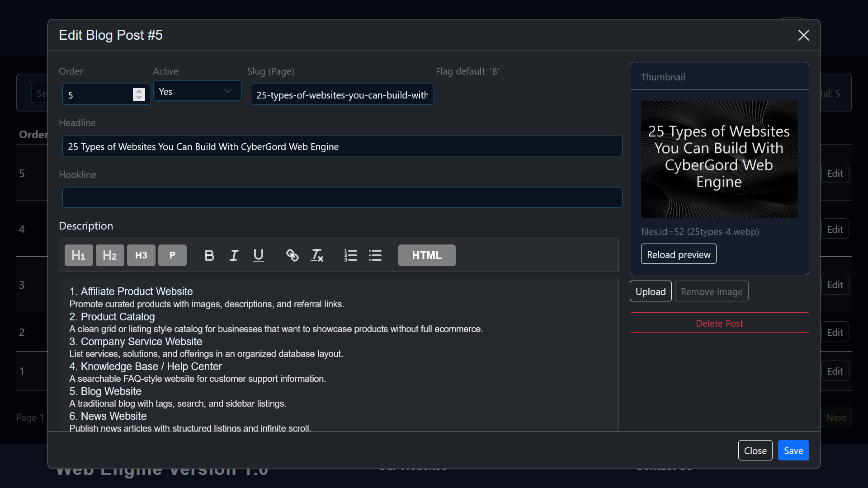
Task: Click the Close button in footer
Action: click(x=755, y=450)
